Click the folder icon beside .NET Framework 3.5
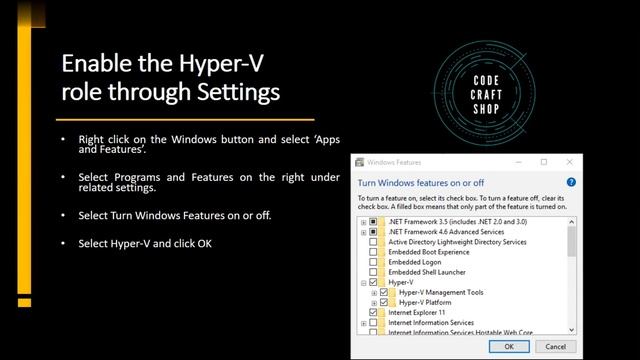Image resolution: width=640 pixels, height=360 pixels. click(x=382, y=222)
